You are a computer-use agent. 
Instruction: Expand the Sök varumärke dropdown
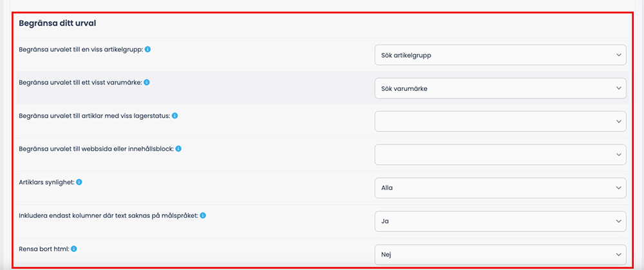(x=500, y=88)
